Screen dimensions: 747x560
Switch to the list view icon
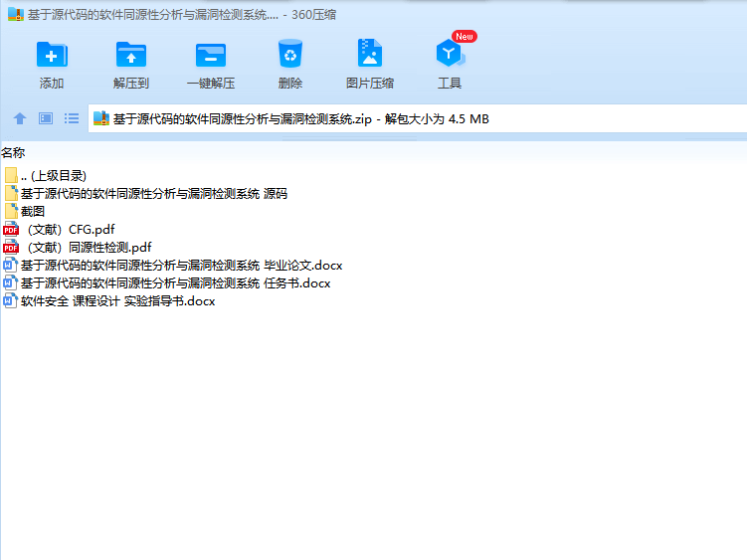(72, 118)
